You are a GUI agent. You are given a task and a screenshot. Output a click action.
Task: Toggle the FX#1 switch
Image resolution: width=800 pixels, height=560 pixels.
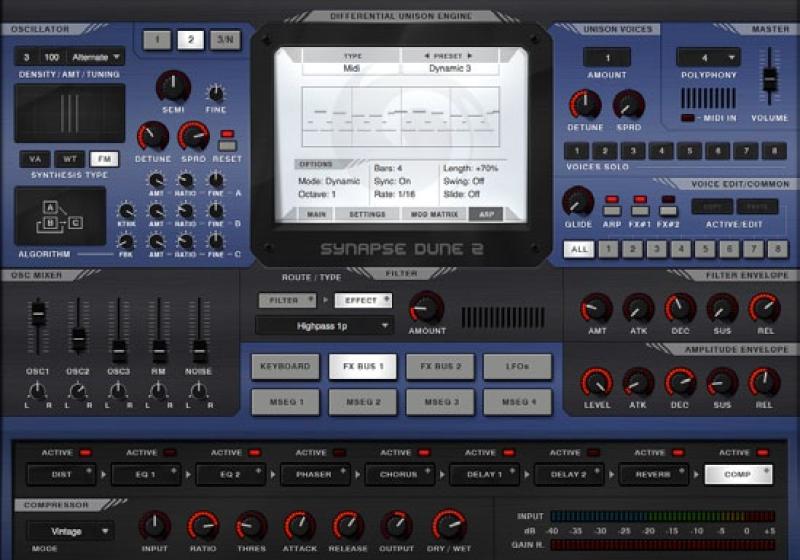tap(640, 211)
